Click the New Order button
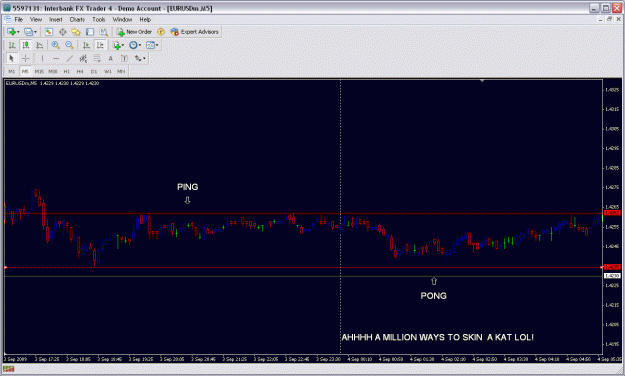 point(134,32)
